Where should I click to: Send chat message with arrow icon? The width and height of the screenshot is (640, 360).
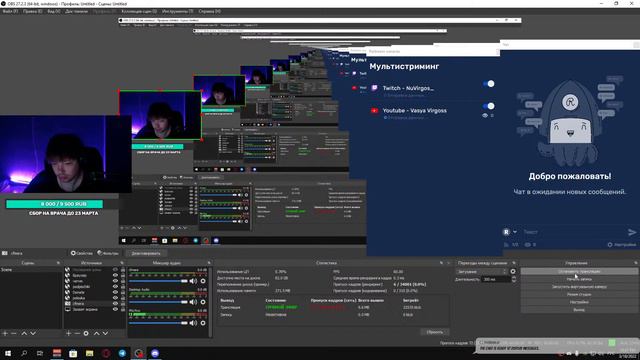632,232
